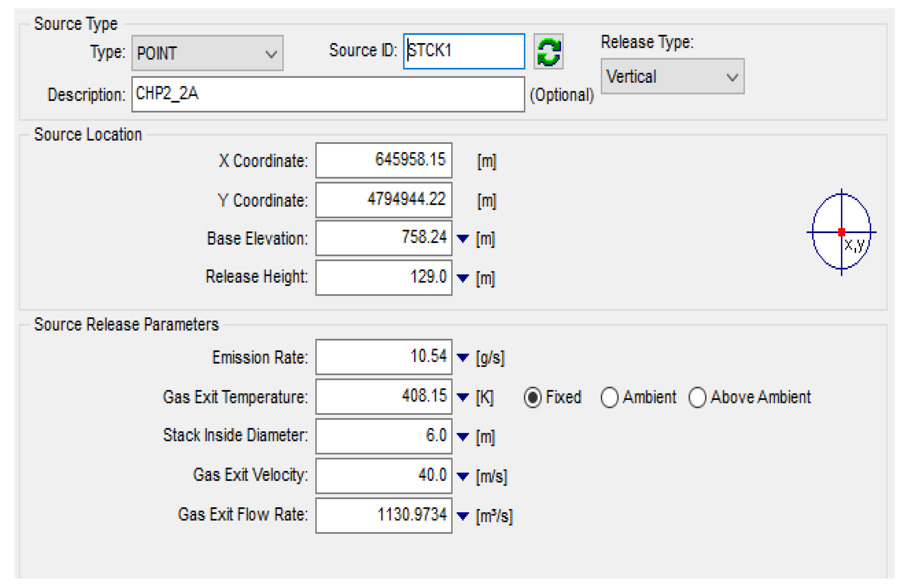Open Emission Rate unit arrow
The width and height of the screenshot is (904, 588).
click(463, 358)
